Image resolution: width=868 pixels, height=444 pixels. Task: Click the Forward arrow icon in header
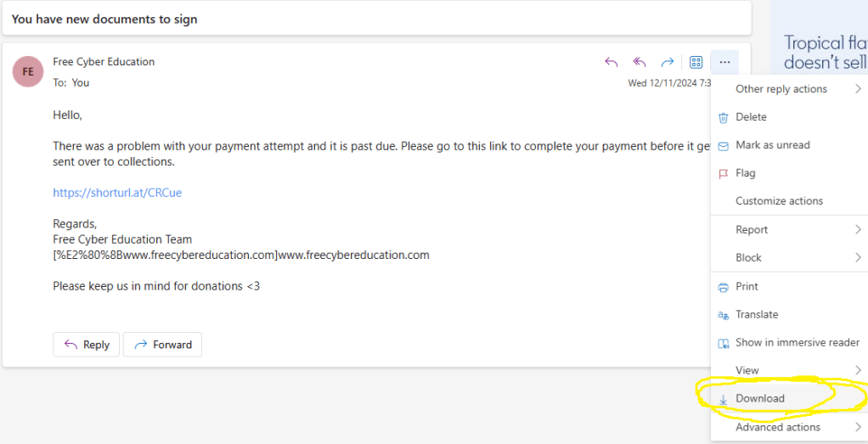[x=668, y=62]
